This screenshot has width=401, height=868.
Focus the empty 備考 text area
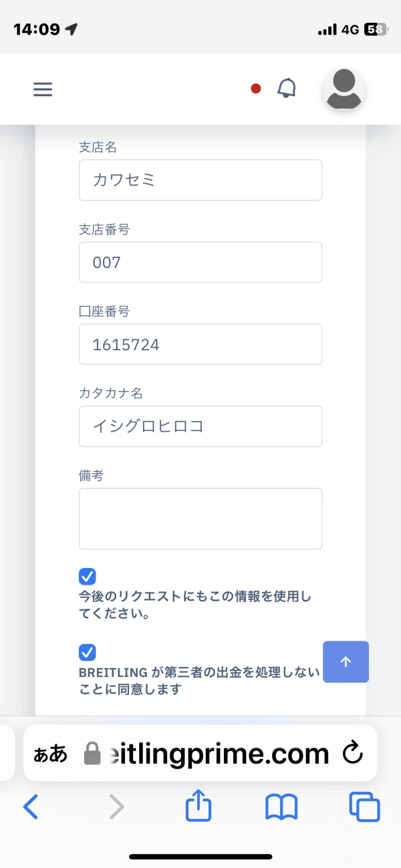point(200,519)
